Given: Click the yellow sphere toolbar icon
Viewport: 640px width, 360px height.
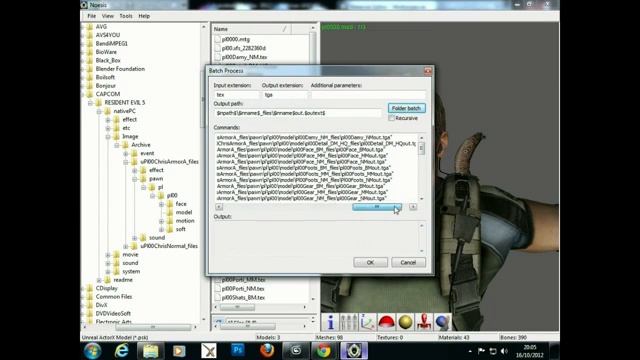Looking at the screenshot, I should (x=405, y=322).
